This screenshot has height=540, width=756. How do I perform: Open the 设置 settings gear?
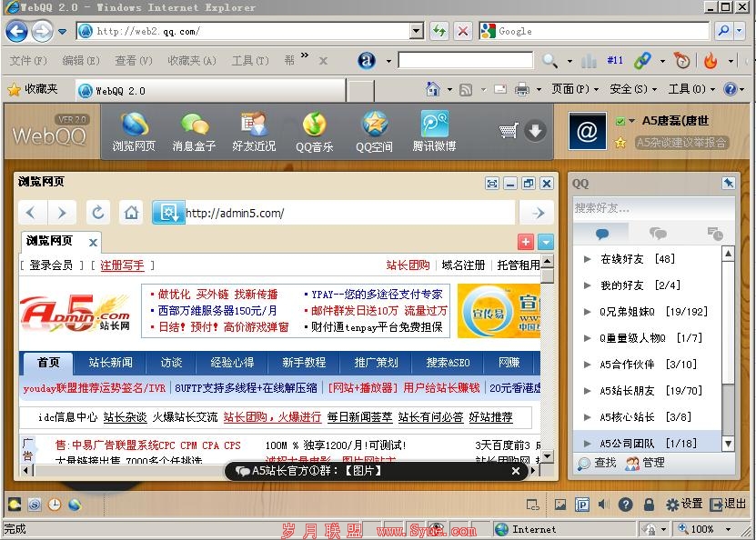coord(684,504)
